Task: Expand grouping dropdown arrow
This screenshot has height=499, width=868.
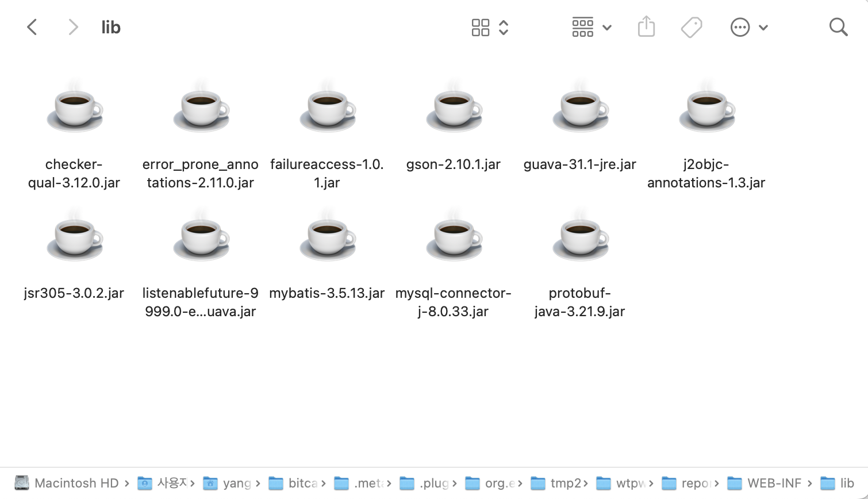Action: click(x=607, y=28)
